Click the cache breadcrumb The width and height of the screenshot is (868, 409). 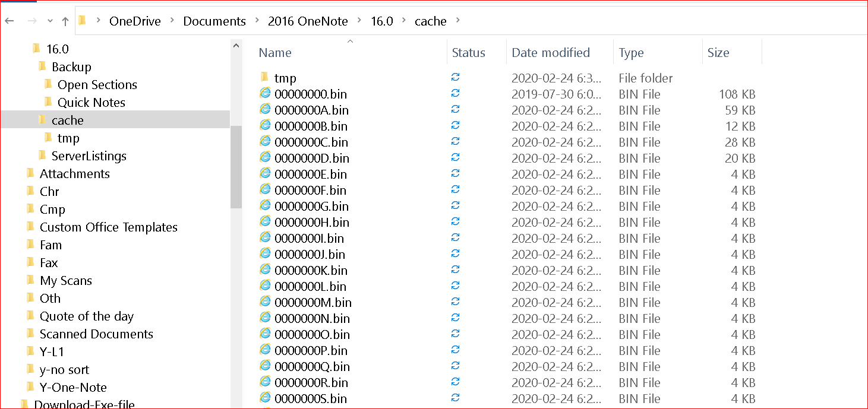click(431, 21)
